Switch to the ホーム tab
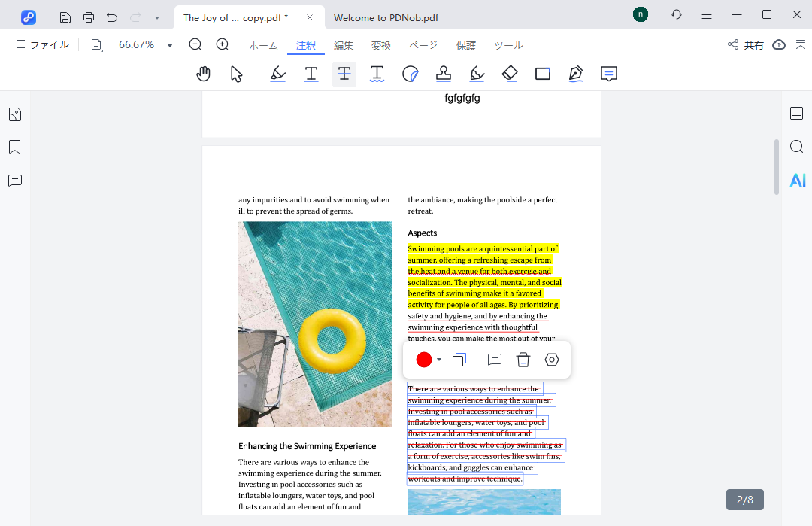Screen dimensions: 812x526 coord(263,45)
